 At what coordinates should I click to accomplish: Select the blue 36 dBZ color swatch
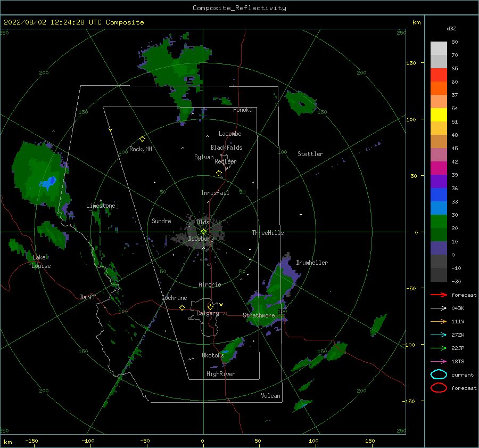point(439,194)
